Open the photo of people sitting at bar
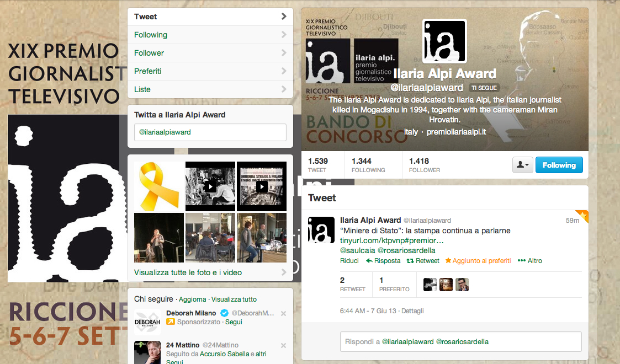 261,238
